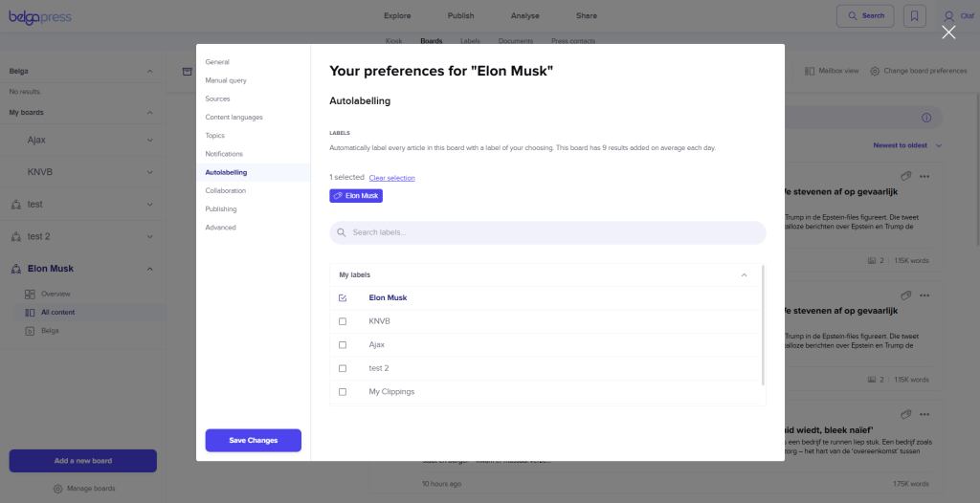Click the Belga Press logo

click(x=40, y=16)
